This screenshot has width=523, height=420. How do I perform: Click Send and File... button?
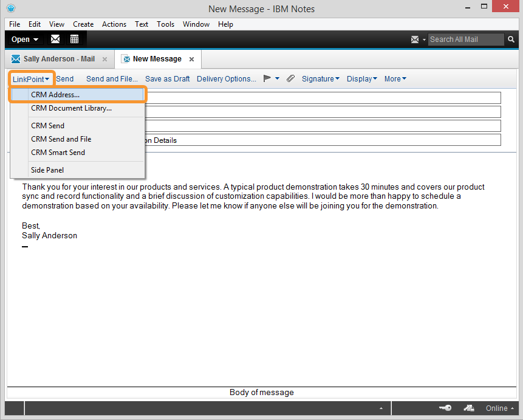coord(112,79)
